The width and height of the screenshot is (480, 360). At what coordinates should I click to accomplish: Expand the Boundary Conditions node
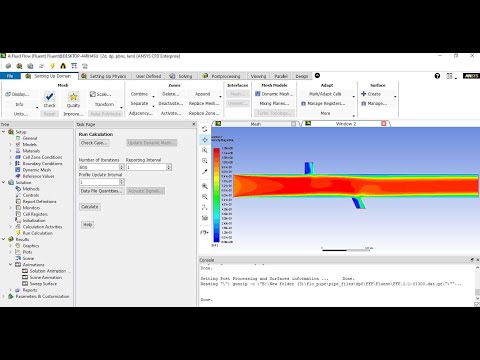tap(10, 164)
